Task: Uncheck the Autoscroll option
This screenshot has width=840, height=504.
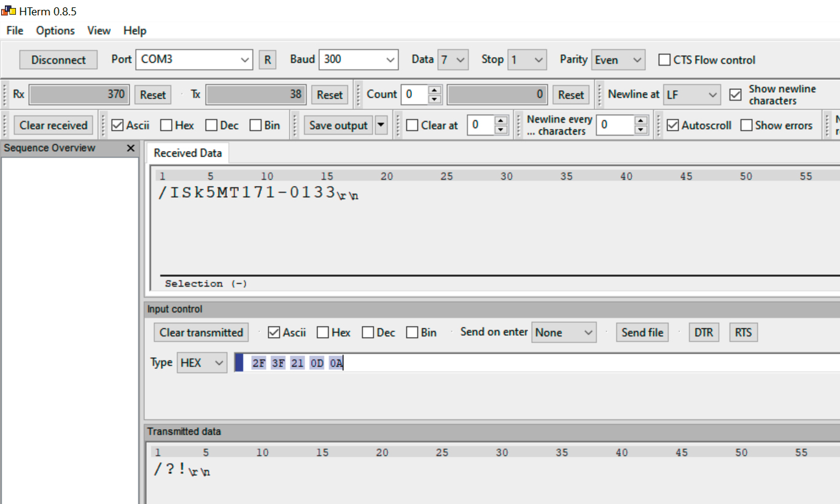Action: (672, 125)
